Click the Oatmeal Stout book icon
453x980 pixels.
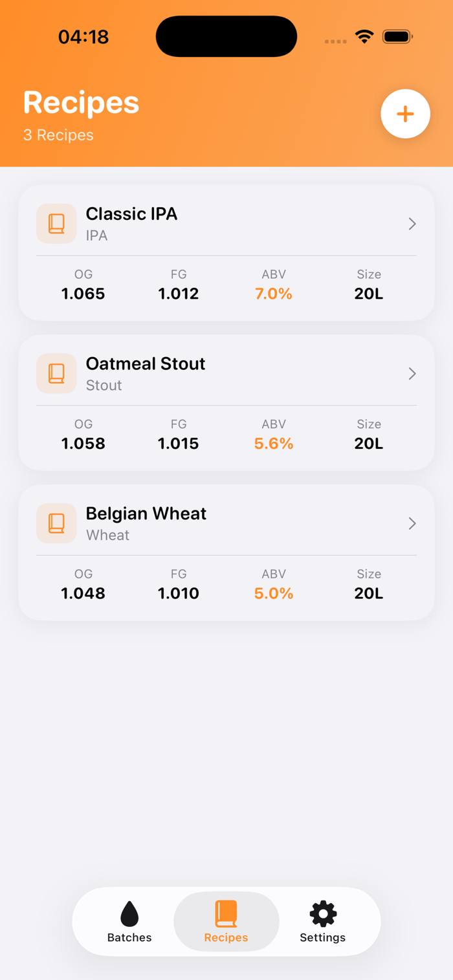[56, 374]
